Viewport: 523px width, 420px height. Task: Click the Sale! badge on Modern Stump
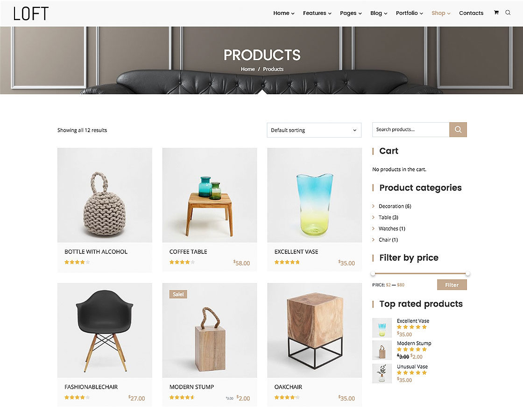tap(178, 294)
